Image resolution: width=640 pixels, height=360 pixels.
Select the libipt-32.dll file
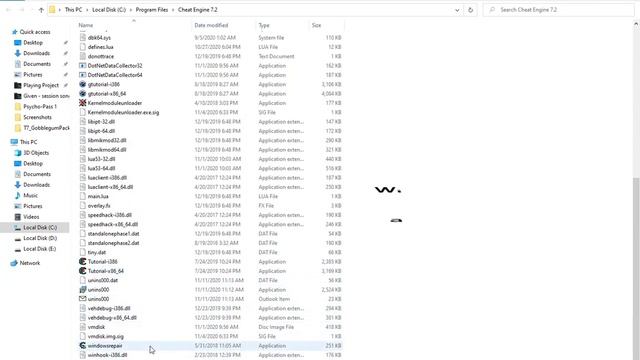101,122
